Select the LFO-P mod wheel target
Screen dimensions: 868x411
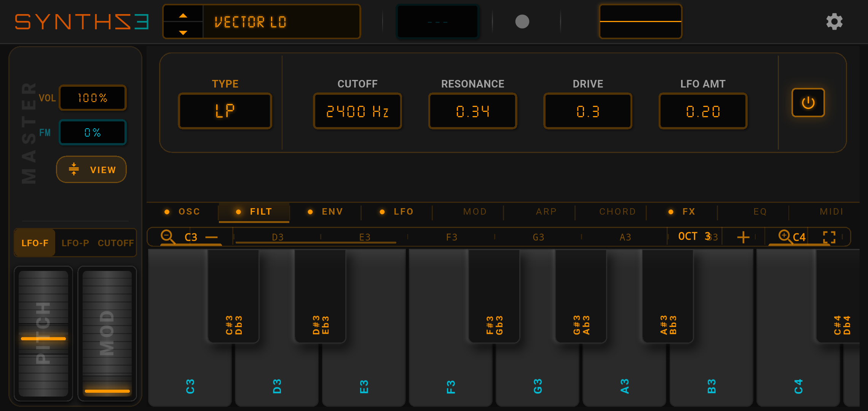(75, 243)
